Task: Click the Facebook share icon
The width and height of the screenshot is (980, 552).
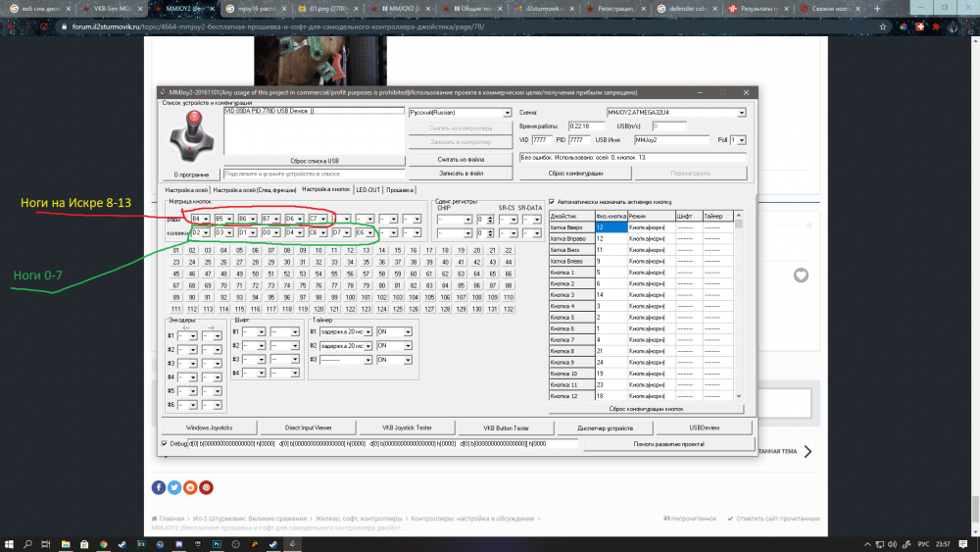Action: click(x=159, y=487)
